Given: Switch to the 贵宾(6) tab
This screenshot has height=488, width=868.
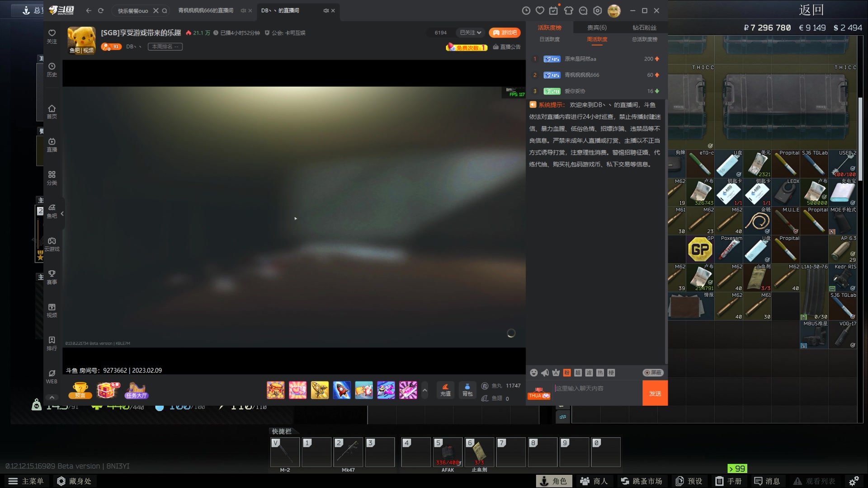Looking at the screenshot, I should [x=597, y=28].
